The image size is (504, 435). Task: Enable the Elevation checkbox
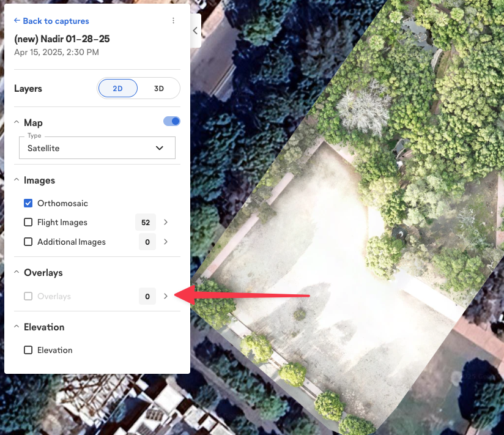[x=28, y=350]
